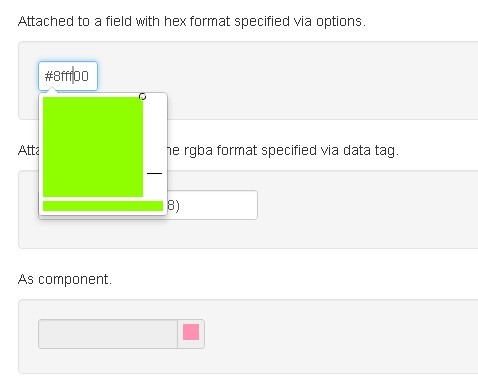The height and width of the screenshot is (389, 478).
Task: Click empty area of the component example panel
Action: click(x=333, y=337)
